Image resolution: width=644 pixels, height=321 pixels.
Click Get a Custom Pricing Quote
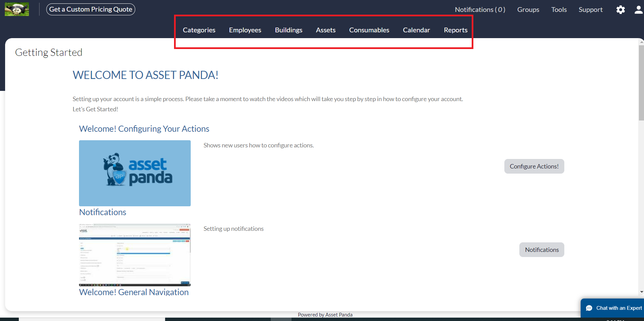(91, 9)
